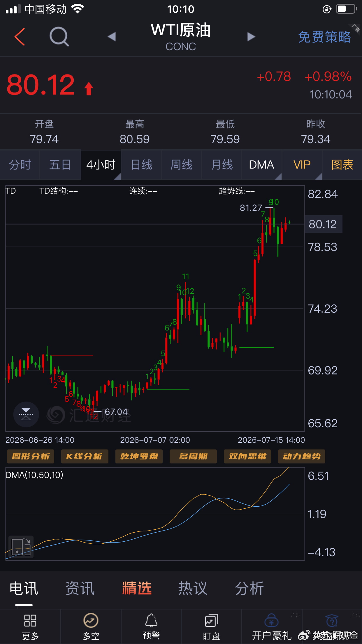Image resolution: width=362 pixels, height=644 pixels.
Task: Open K线分析 tool
Action: pyautogui.click(x=85, y=456)
